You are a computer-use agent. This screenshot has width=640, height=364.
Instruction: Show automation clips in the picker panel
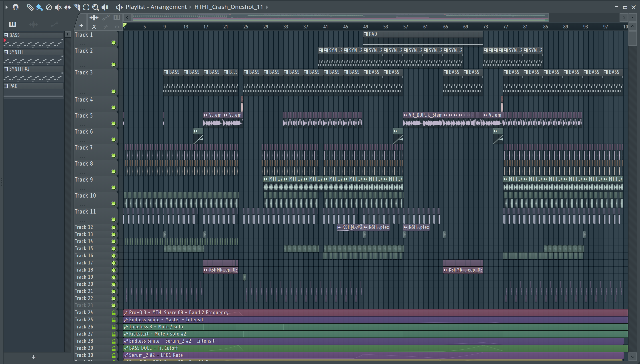point(54,24)
